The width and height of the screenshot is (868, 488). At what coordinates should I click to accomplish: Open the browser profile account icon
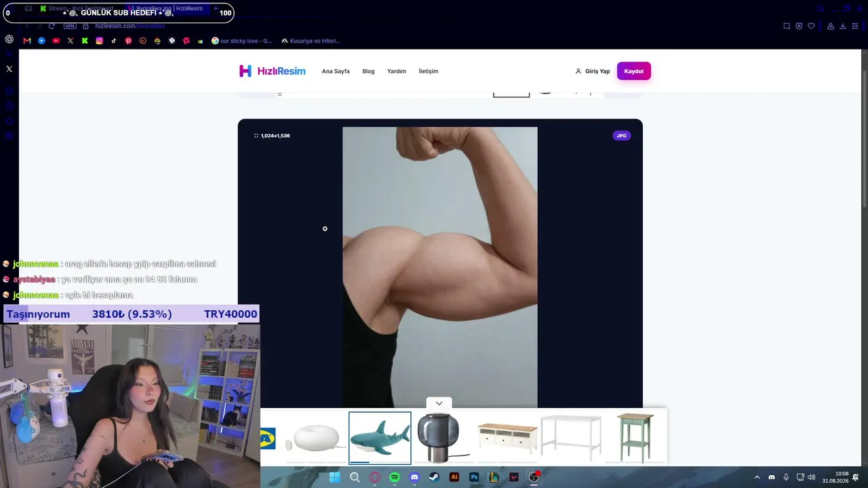coord(831,26)
